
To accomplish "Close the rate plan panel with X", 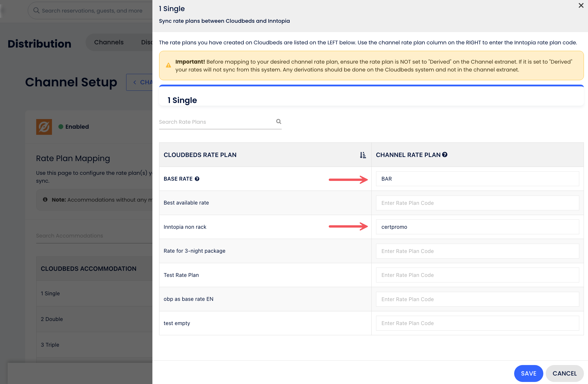I will (581, 6).
